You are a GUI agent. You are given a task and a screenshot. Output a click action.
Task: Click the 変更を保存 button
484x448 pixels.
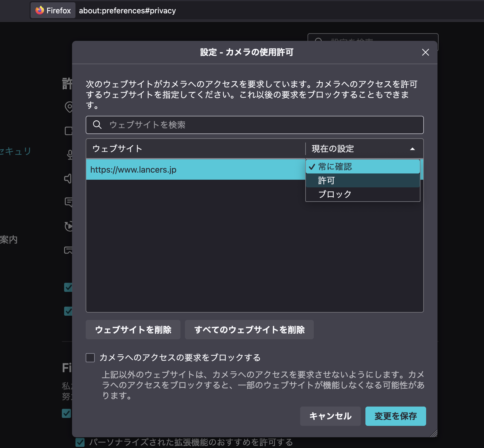click(x=395, y=416)
